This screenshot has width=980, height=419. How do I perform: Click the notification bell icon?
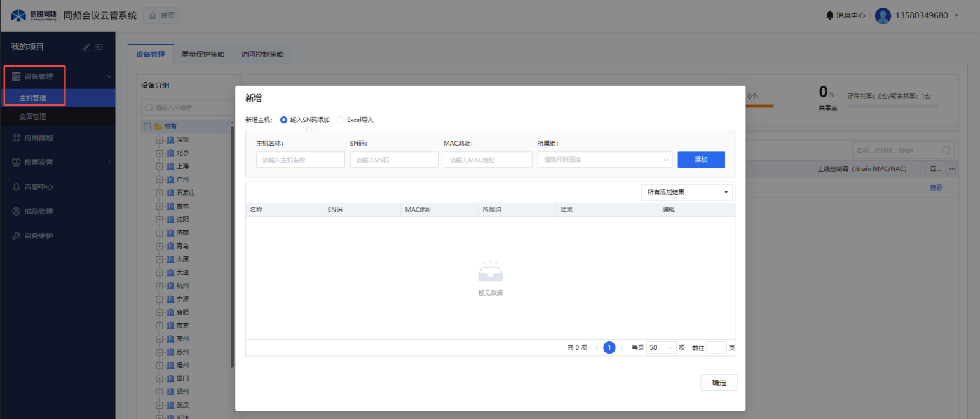tap(829, 15)
